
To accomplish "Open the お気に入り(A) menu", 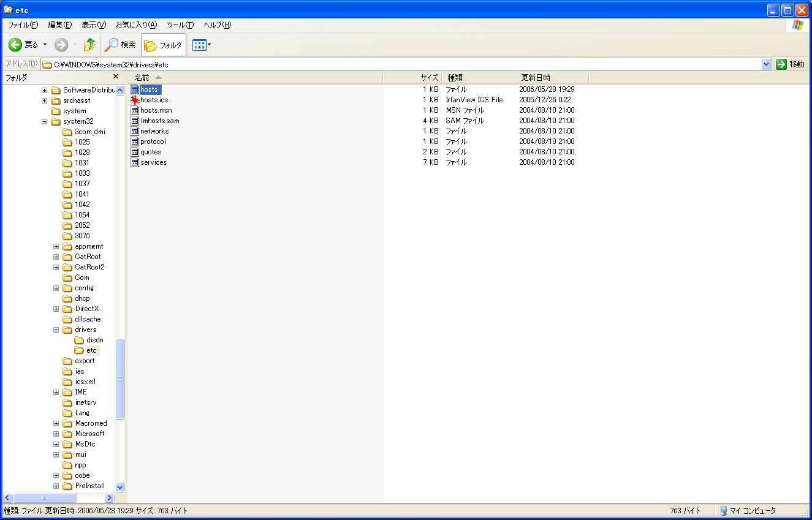I will pos(136,25).
